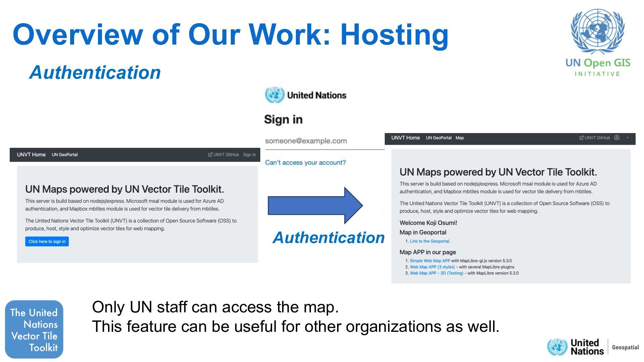Open Web Map APP (3 styles) link

click(432, 267)
